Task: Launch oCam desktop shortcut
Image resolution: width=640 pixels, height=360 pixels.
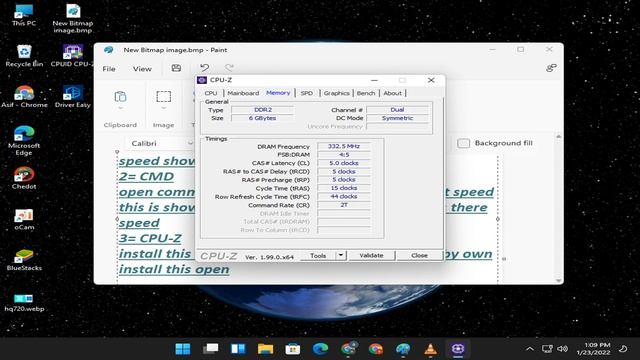Action: tap(24, 219)
